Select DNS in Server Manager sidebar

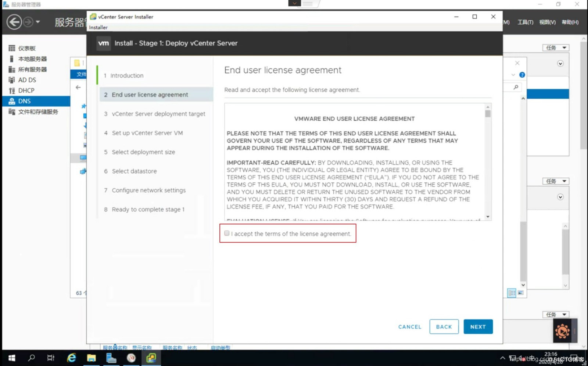pos(36,101)
